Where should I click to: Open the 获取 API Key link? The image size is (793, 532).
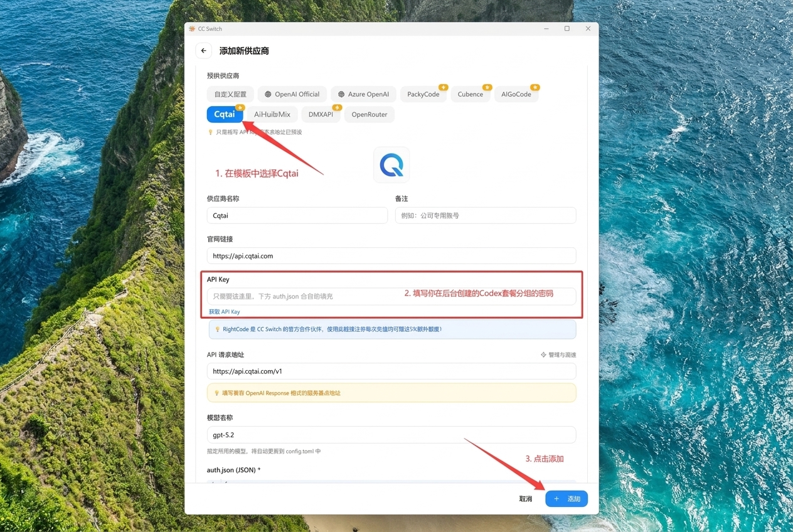click(x=225, y=312)
